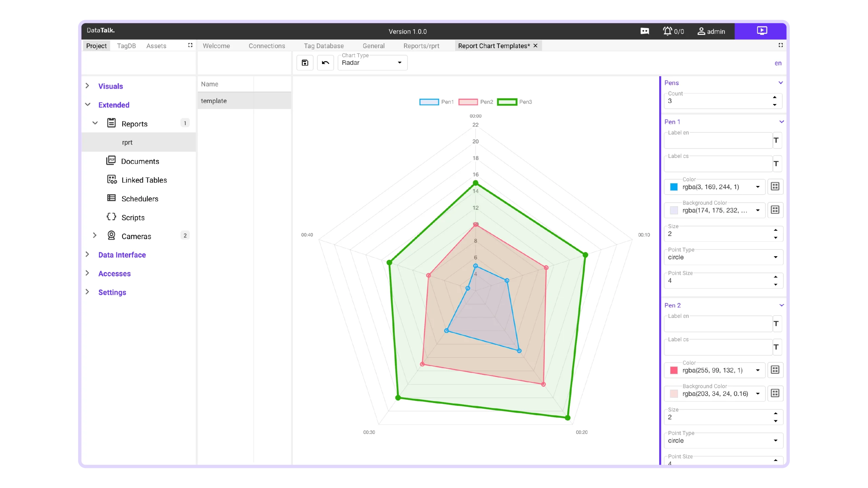The image size is (868, 488).
Task: Toggle Pen2 visibility in chart legend
Action: tap(475, 102)
